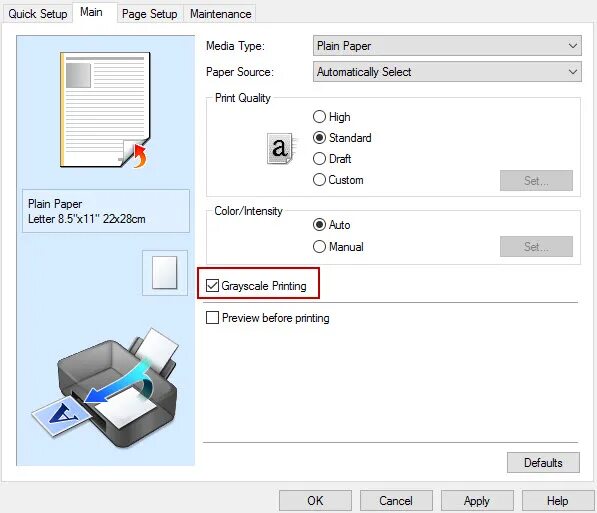
Task: Click the page layout preview thumbnail
Action: [x=105, y=110]
